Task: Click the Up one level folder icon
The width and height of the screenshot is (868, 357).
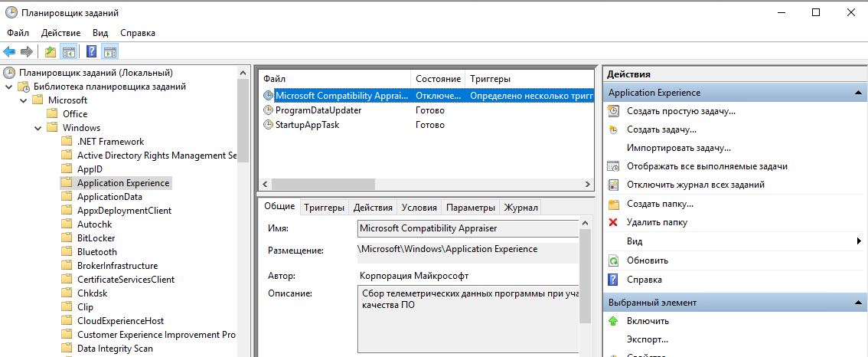Action: [51, 52]
